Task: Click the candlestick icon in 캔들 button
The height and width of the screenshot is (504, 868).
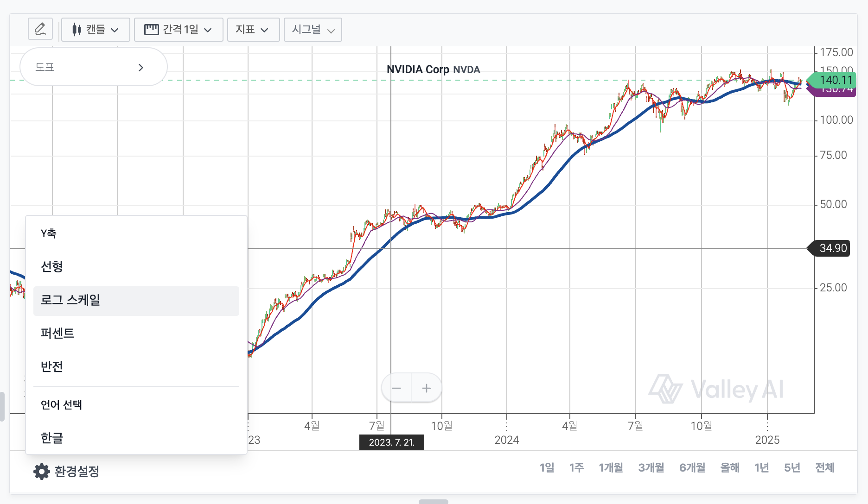Action: click(77, 30)
